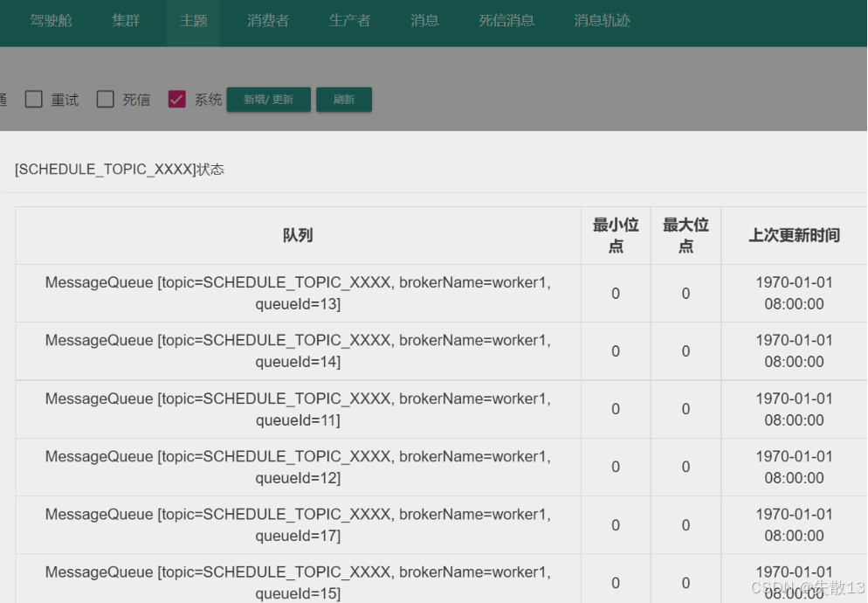
Task: Click the update time for queueId=14
Action: tap(795, 350)
